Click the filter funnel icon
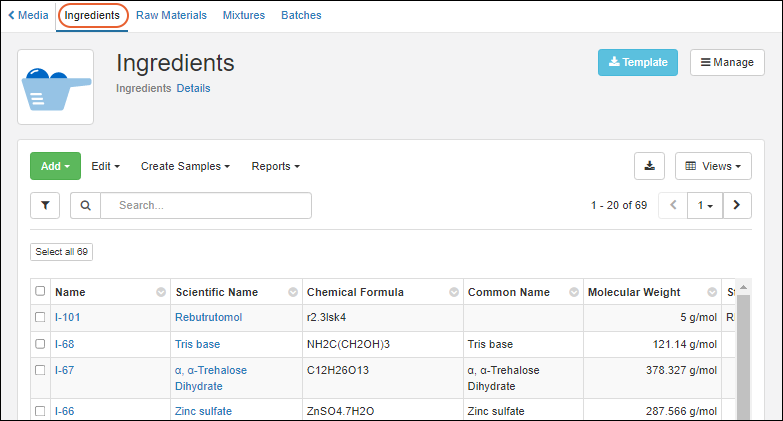Screen dimensions: 783x421 45,205
